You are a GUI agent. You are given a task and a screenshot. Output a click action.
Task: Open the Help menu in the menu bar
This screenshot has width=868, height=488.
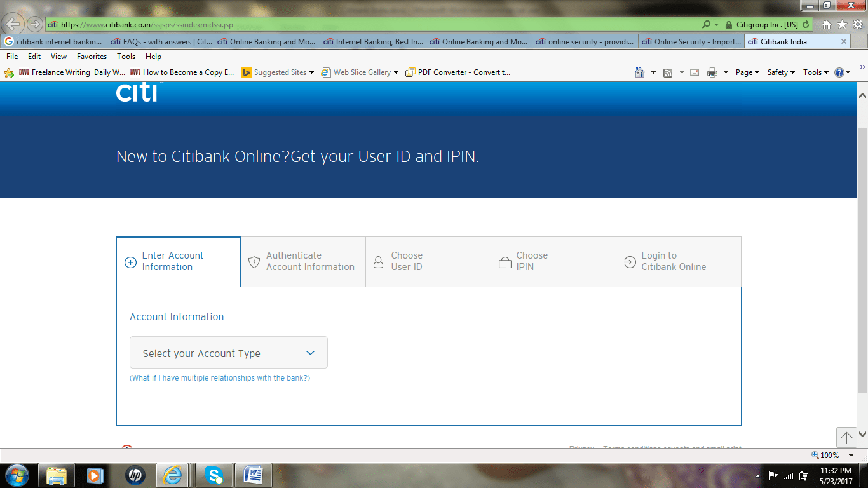[x=153, y=57]
